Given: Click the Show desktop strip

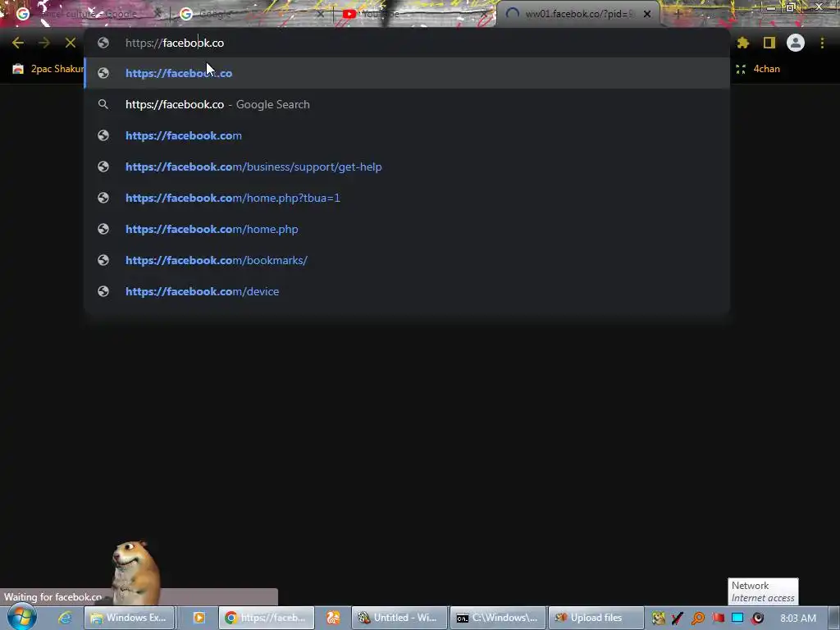Looking at the screenshot, I should 834,618.
